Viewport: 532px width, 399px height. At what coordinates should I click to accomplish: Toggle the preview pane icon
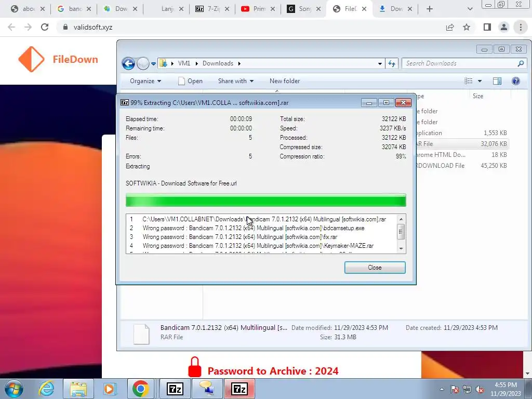click(497, 81)
